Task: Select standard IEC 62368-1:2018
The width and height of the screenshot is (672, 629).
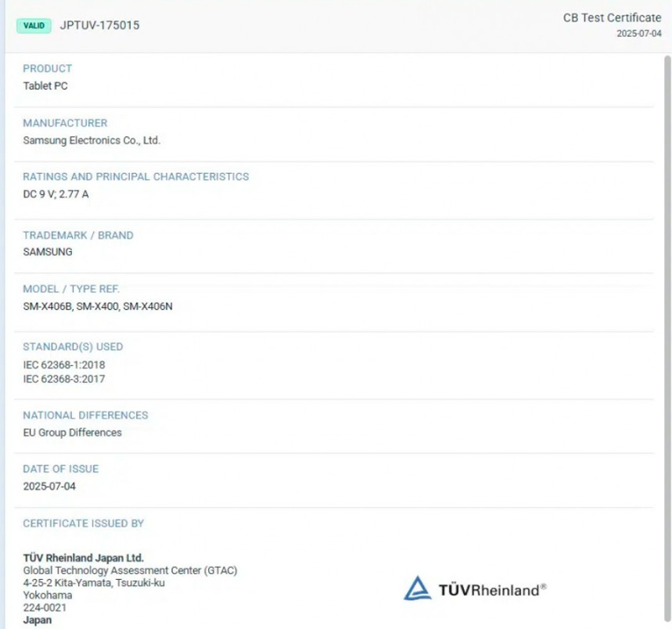Action: point(64,365)
